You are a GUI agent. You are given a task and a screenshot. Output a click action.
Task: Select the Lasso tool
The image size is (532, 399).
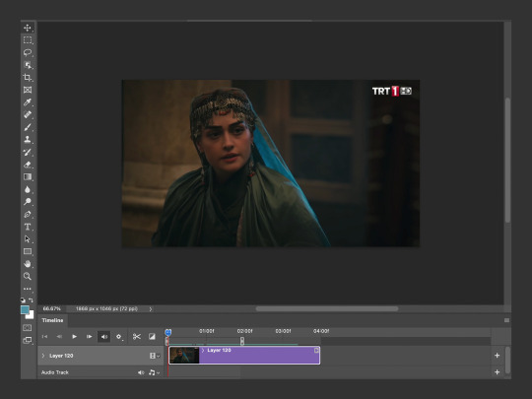click(x=28, y=52)
